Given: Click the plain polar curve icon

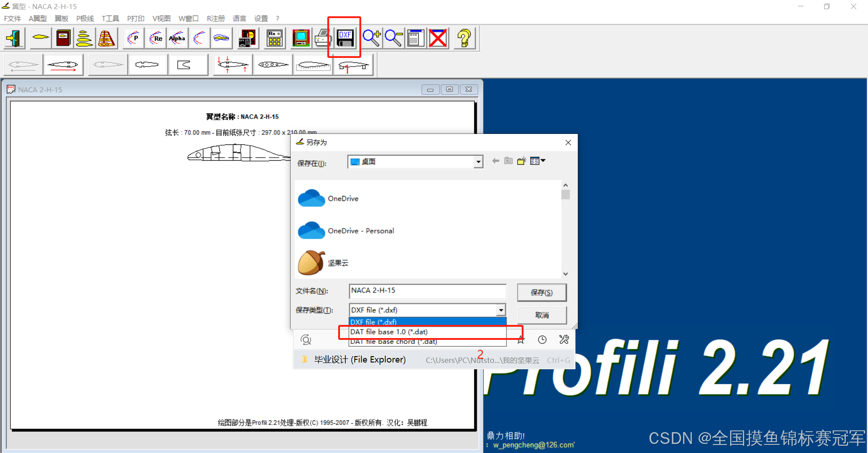Looking at the screenshot, I should (x=199, y=38).
